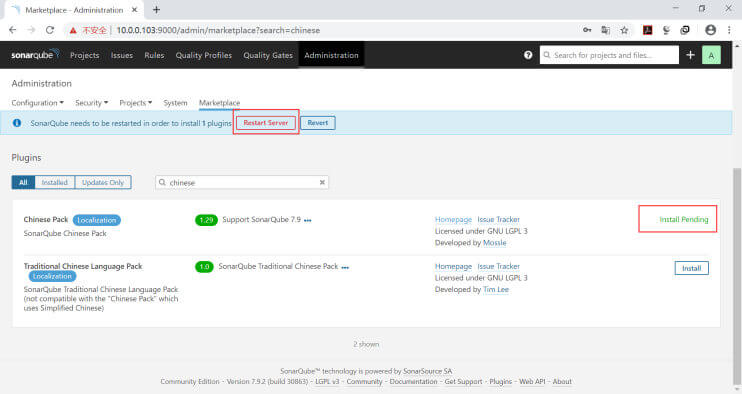Viewport: 742px width, 394px height.
Task: Open the Rules navbar item
Action: point(154,55)
